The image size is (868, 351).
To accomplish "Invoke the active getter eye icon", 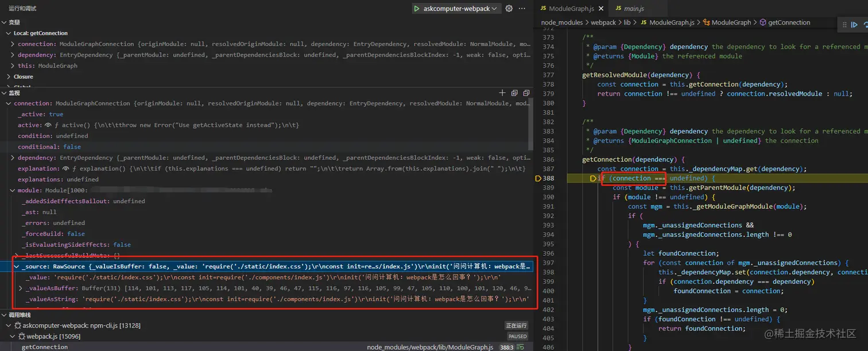I will click(x=49, y=125).
